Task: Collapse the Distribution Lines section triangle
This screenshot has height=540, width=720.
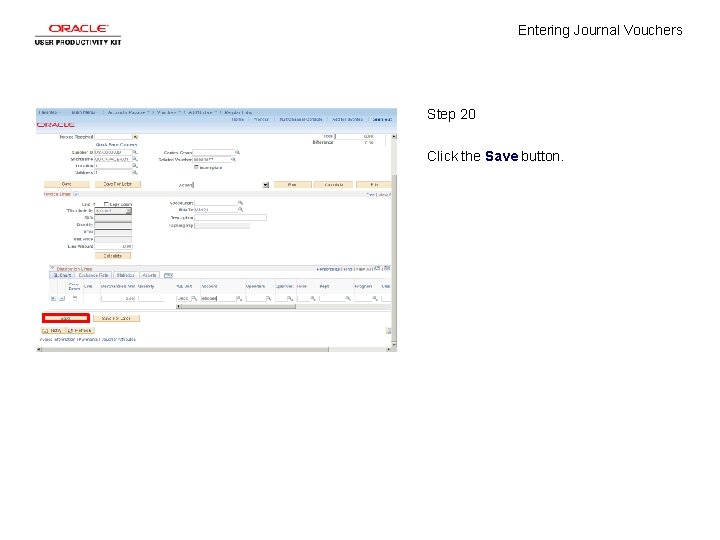Action: coord(53,268)
